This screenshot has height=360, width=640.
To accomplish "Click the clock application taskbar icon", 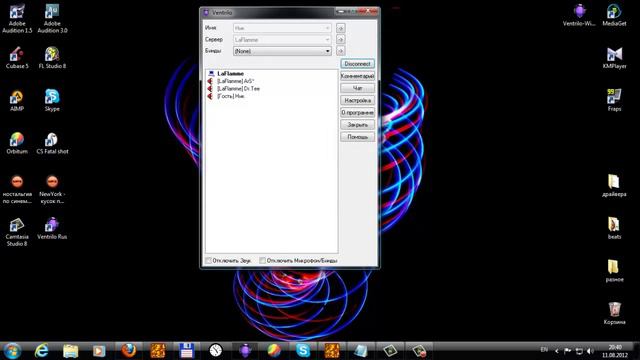I will tap(216, 351).
